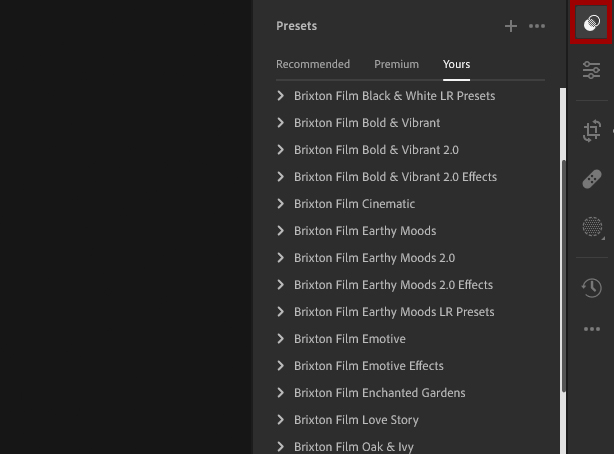Viewport: 614px width, 454px height.
Task: Expand the Brixton Film Love Story group
Action: pyautogui.click(x=356, y=420)
